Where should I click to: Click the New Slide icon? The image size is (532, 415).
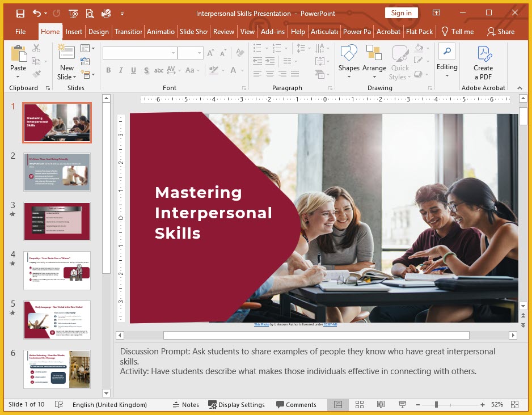(x=66, y=52)
